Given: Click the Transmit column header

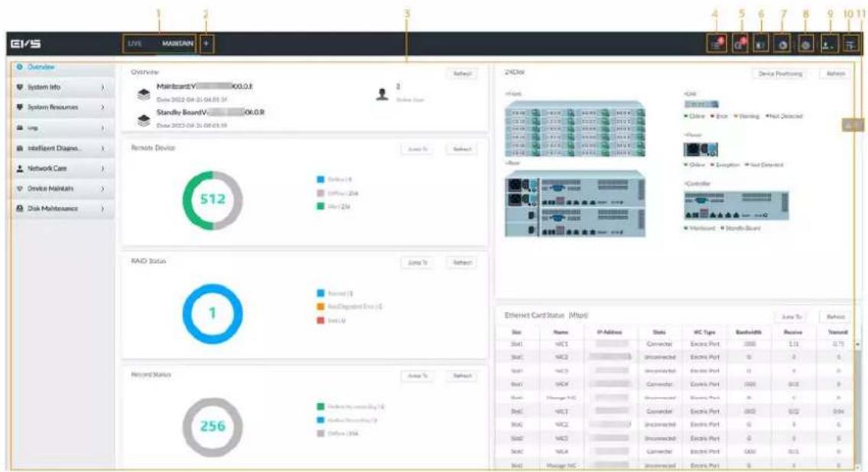Looking at the screenshot, I should (837, 333).
